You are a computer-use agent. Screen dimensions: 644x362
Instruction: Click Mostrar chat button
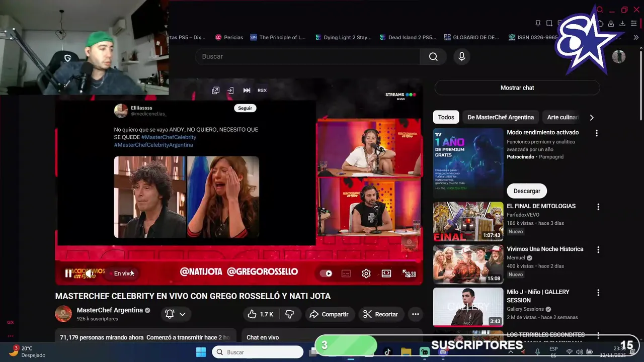point(517,87)
